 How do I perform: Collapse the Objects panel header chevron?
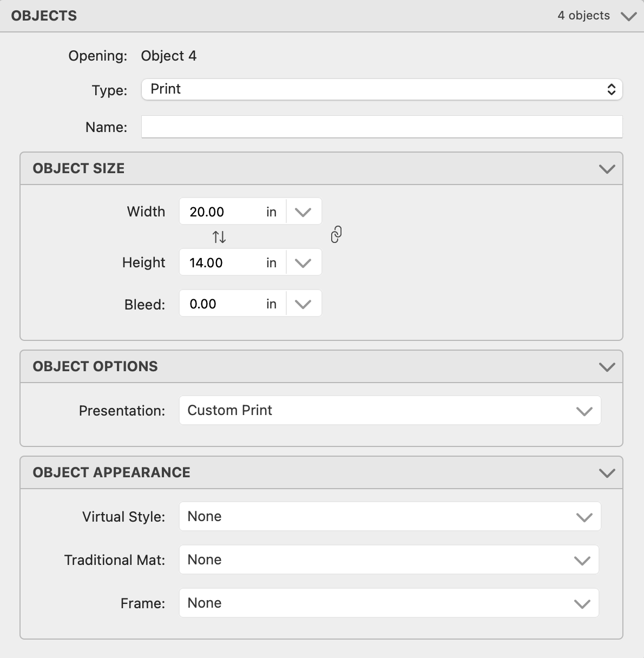[x=628, y=16]
